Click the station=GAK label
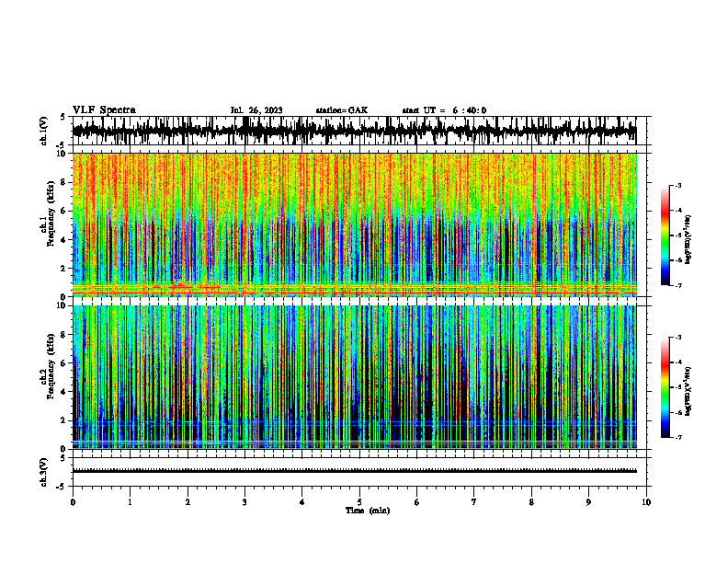Viewport: 728px width, 563px height. point(342,110)
